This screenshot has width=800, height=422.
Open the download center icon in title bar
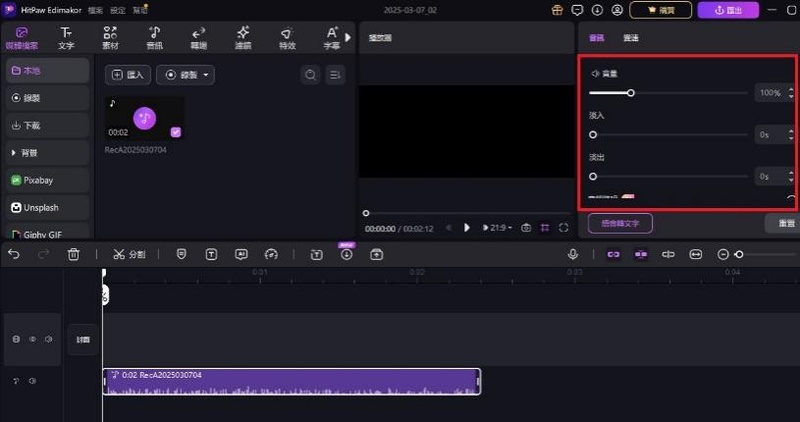[x=597, y=10]
